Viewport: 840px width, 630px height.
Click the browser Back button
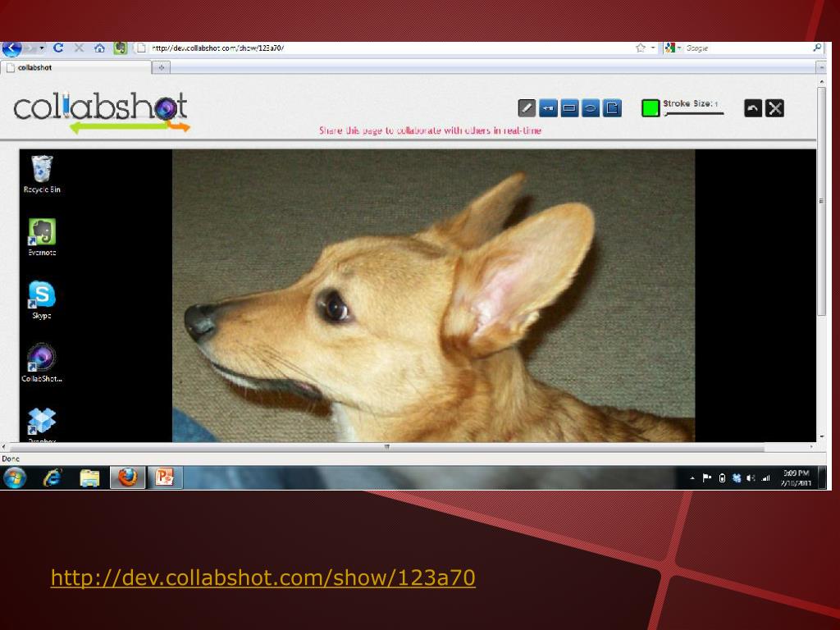coord(11,48)
